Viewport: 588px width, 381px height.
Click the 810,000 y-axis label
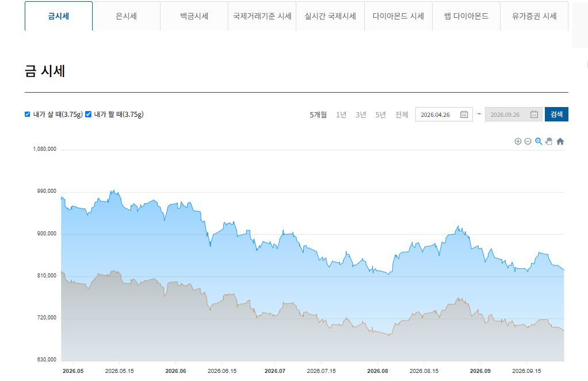(47, 276)
